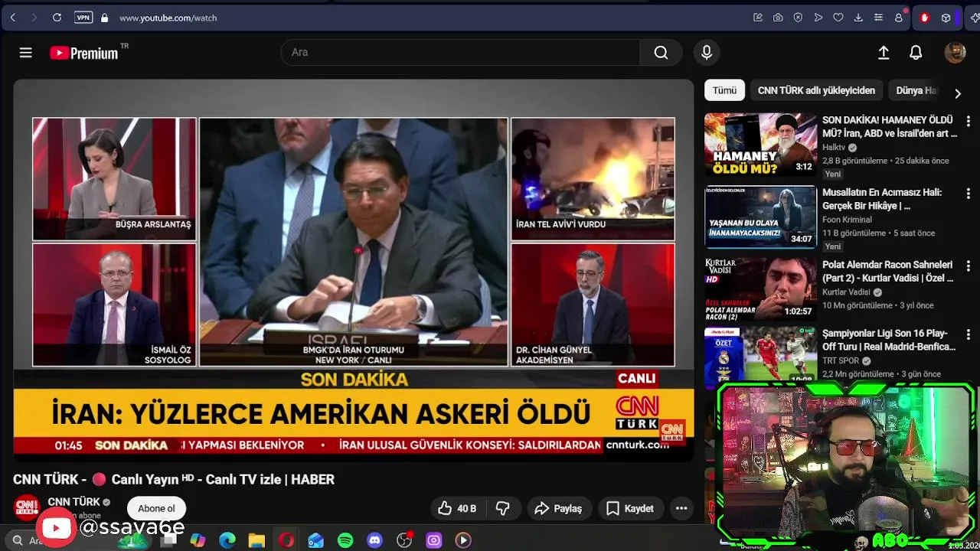
Task: Open the ad blocker shield icon
Action: click(x=798, y=18)
